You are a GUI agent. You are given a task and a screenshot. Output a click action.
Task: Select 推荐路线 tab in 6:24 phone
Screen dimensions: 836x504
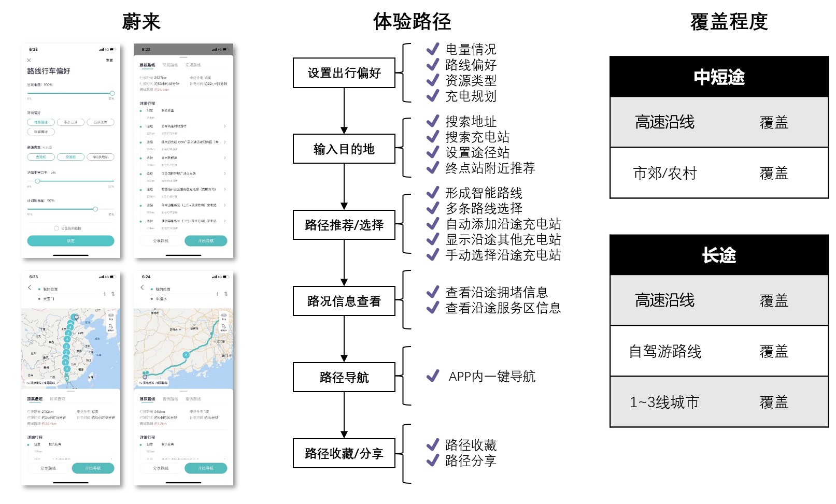147,399
